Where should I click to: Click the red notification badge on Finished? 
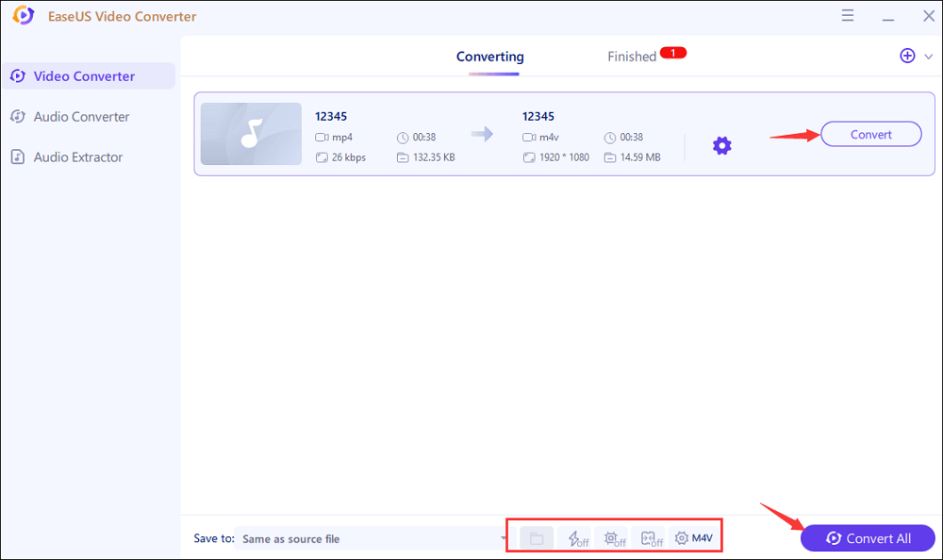673,53
